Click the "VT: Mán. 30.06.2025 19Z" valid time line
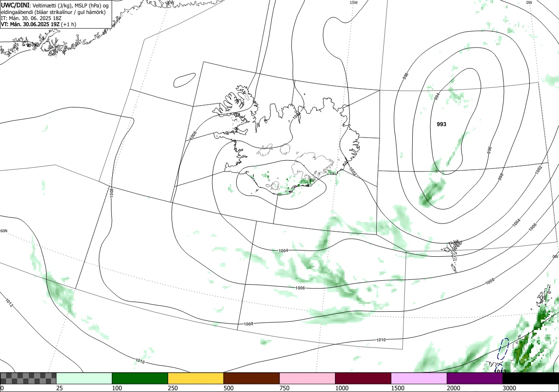The image size is (559, 392). click(x=30, y=24)
